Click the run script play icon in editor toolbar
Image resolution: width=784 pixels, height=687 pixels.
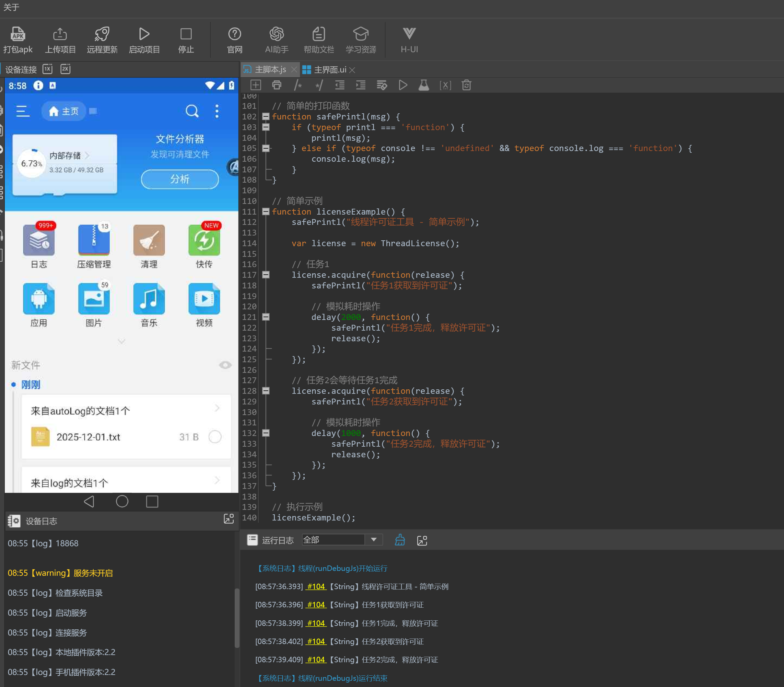point(403,85)
